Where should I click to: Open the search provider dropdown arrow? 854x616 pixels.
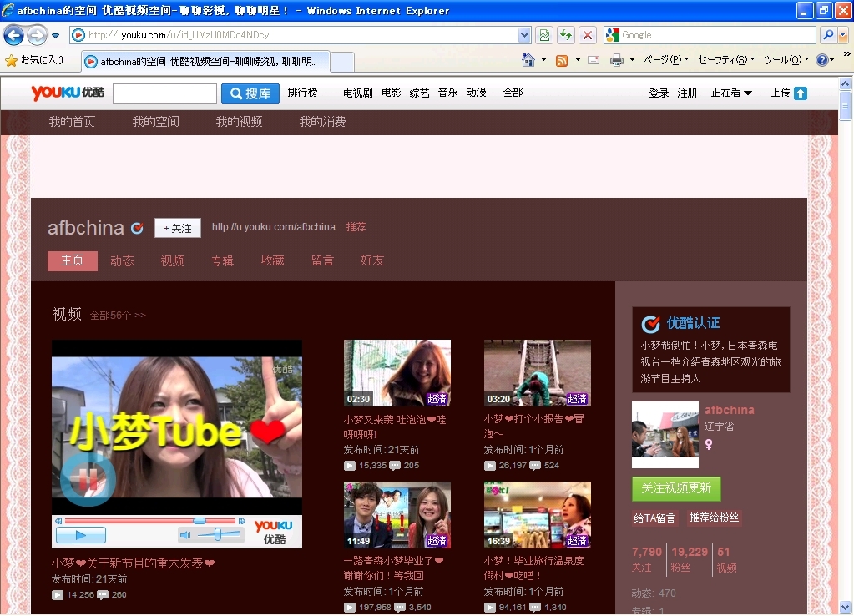(843, 35)
